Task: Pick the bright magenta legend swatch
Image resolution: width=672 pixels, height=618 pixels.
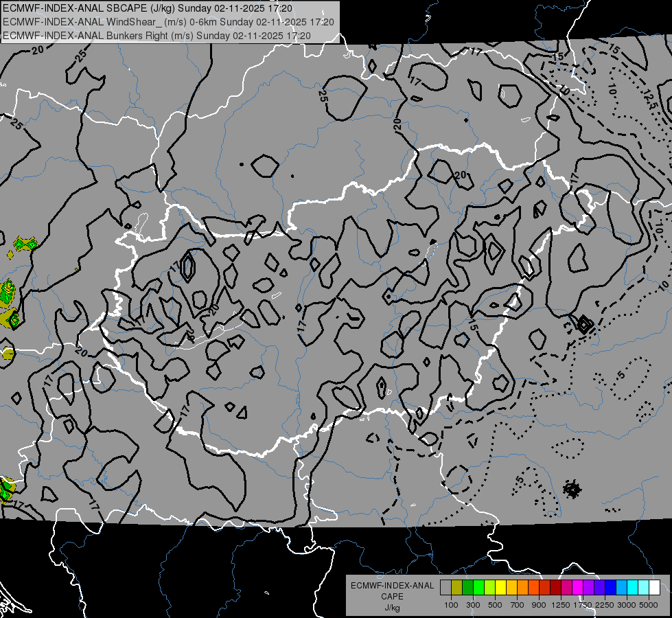Action: [577, 587]
